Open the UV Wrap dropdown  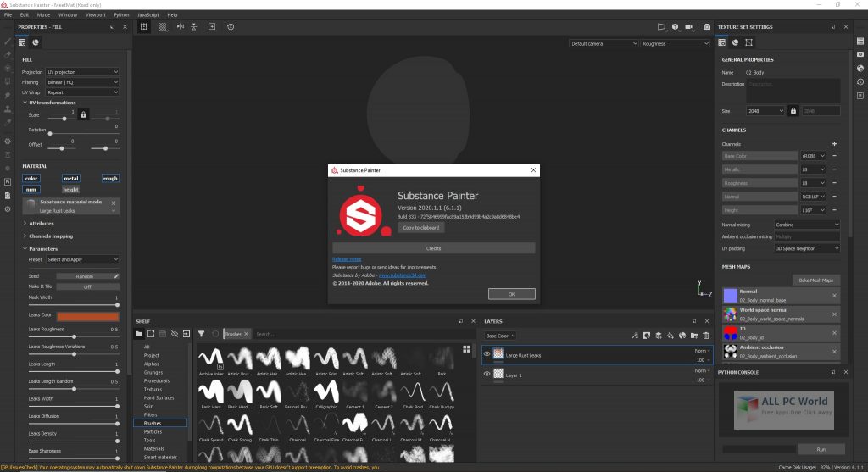82,92
